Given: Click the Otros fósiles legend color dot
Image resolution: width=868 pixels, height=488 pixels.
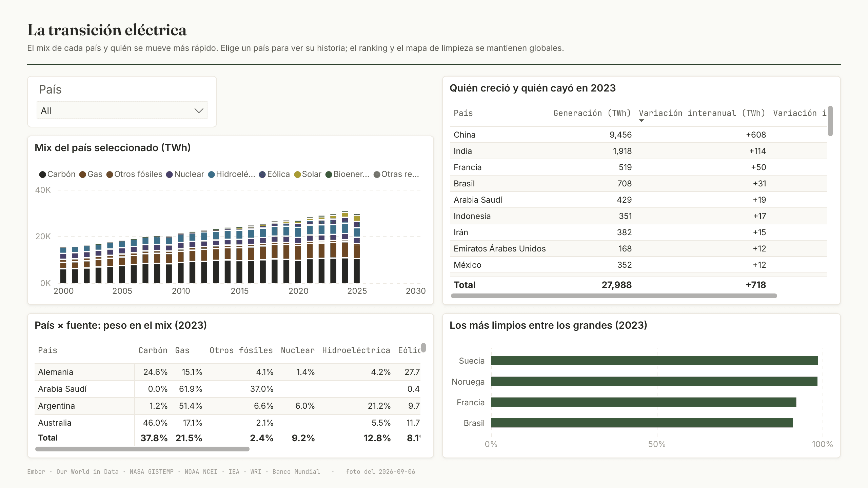Looking at the screenshot, I should (109, 175).
